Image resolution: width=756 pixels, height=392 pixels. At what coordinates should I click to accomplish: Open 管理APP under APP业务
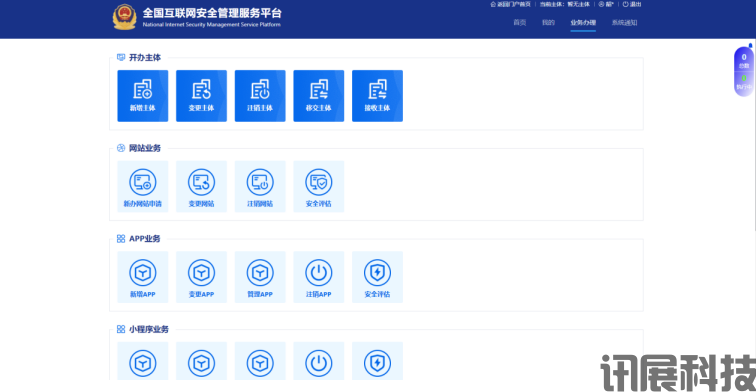[x=260, y=277]
